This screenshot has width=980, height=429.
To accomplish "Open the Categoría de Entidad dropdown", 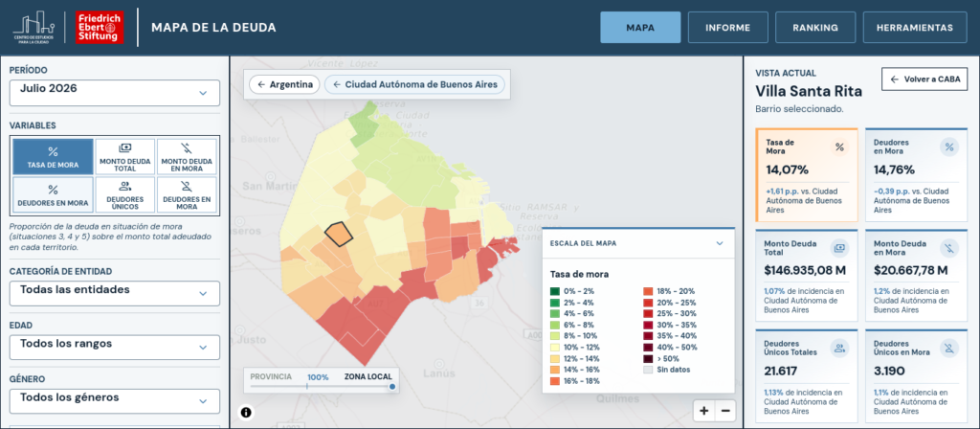I will click(x=115, y=293).
